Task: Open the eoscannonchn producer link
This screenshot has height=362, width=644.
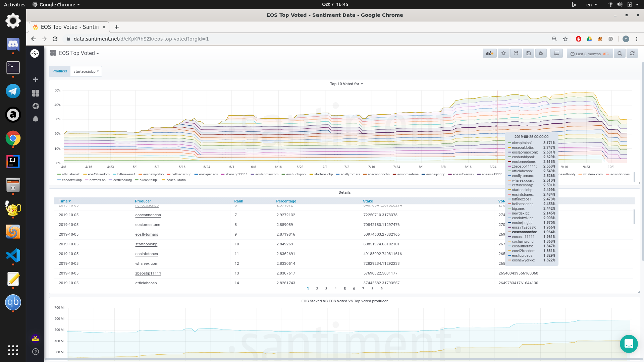Action: click(x=148, y=215)
